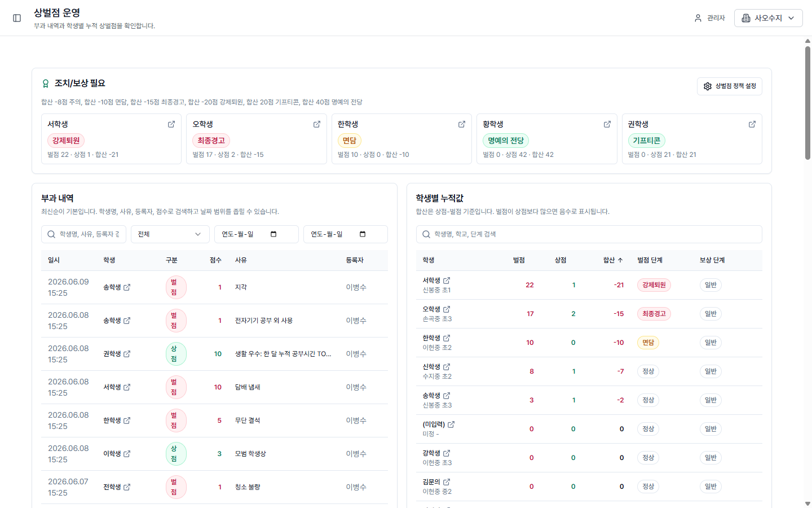Click 상점 badge in 모범 학생상 row

coord(176,454)
